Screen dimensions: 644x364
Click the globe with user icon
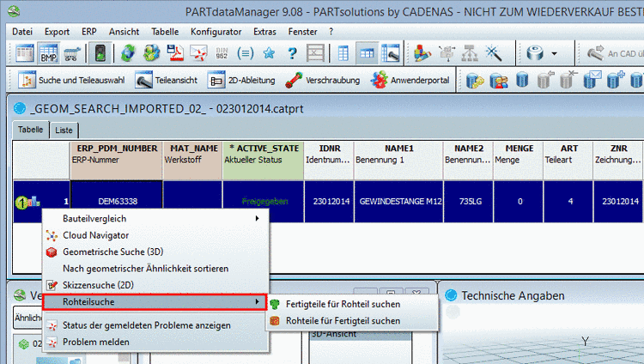coord(151,53)
